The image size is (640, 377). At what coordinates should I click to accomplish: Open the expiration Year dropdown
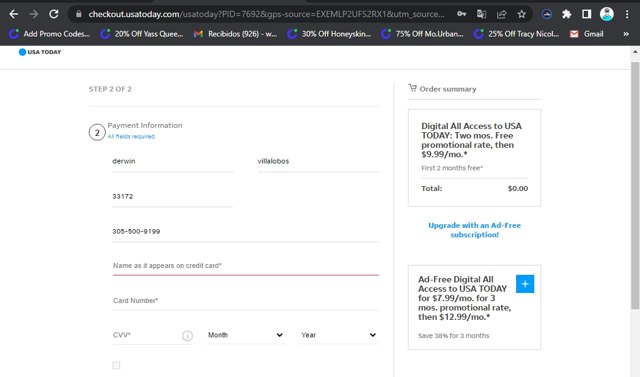338,335
